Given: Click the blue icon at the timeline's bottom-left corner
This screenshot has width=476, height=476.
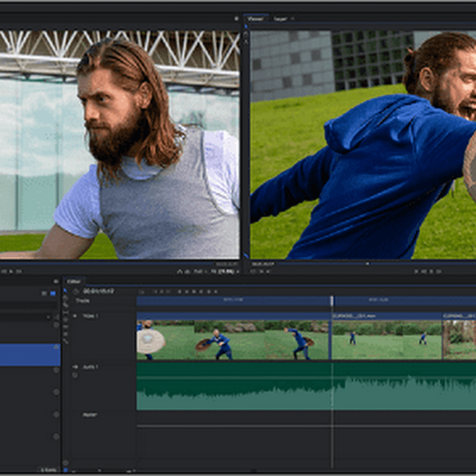Looking at the screenshot, I should point(65,470).
